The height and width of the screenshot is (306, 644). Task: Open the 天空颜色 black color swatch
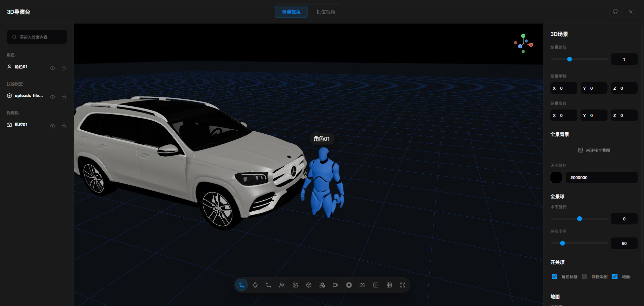556,177
